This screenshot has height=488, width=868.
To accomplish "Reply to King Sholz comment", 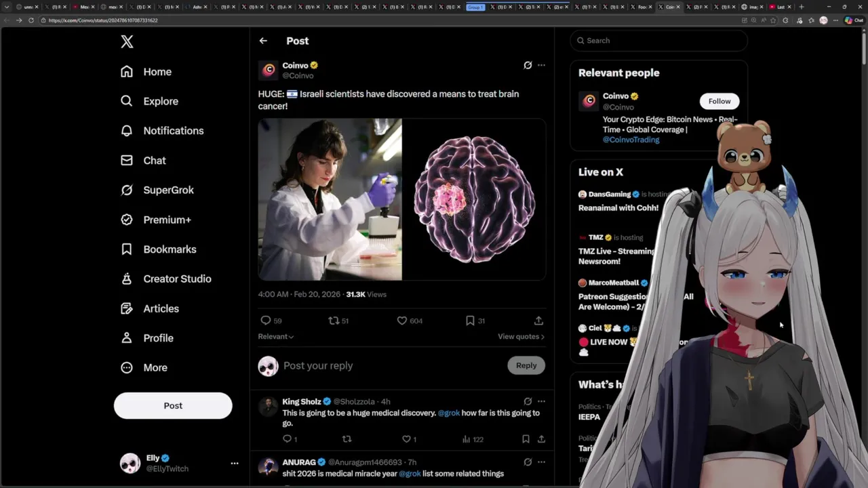I will (x=287, y=439).
